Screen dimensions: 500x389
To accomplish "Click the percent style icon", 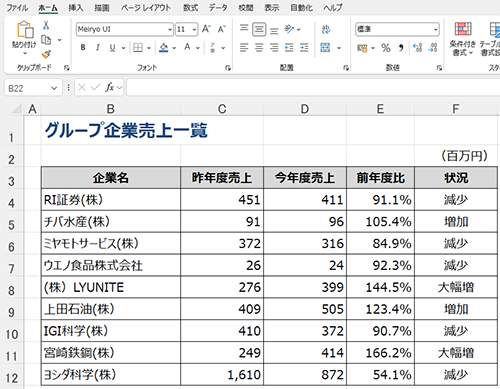I will (386, 48).
